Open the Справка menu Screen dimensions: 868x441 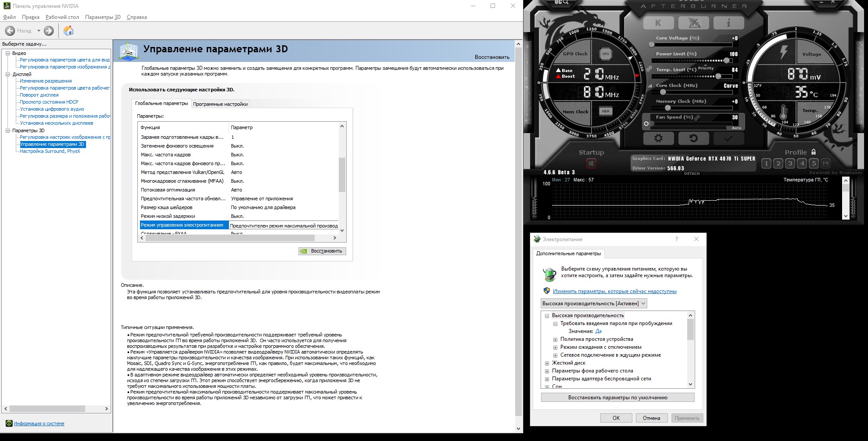pos(137,17)
